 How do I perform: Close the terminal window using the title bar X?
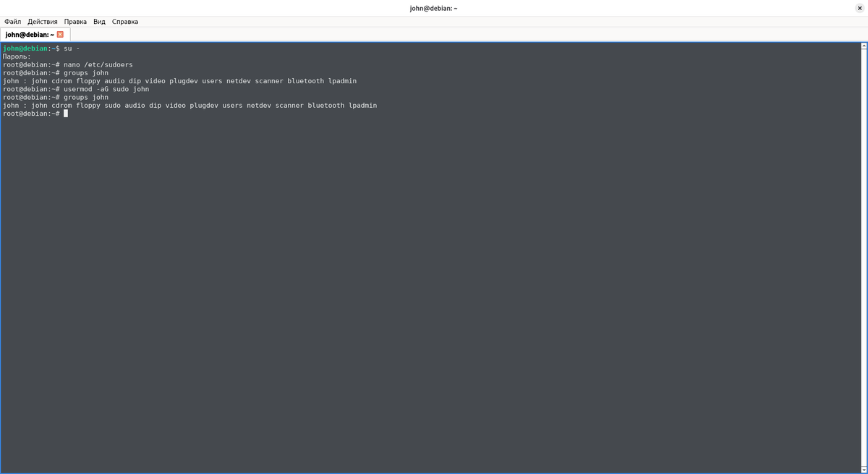point(859,8)
